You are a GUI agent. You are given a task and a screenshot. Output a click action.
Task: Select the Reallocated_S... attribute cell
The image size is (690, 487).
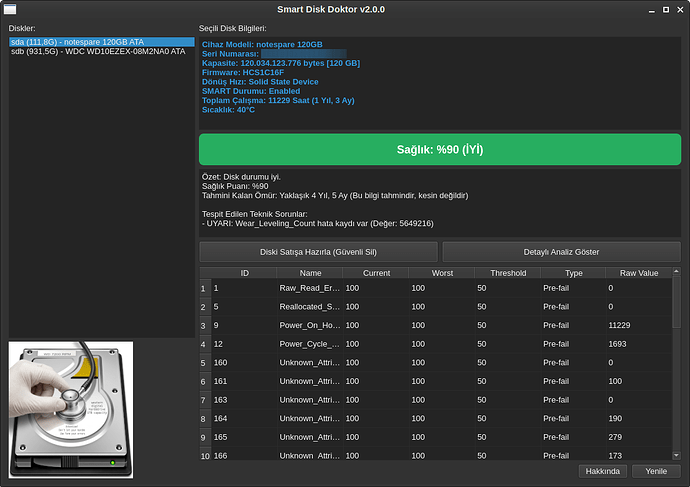[310, 306]
